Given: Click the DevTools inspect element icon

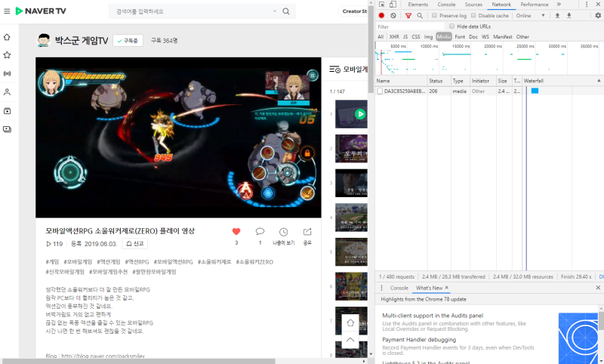Looking at the screenshot, I should pos(382,5).
